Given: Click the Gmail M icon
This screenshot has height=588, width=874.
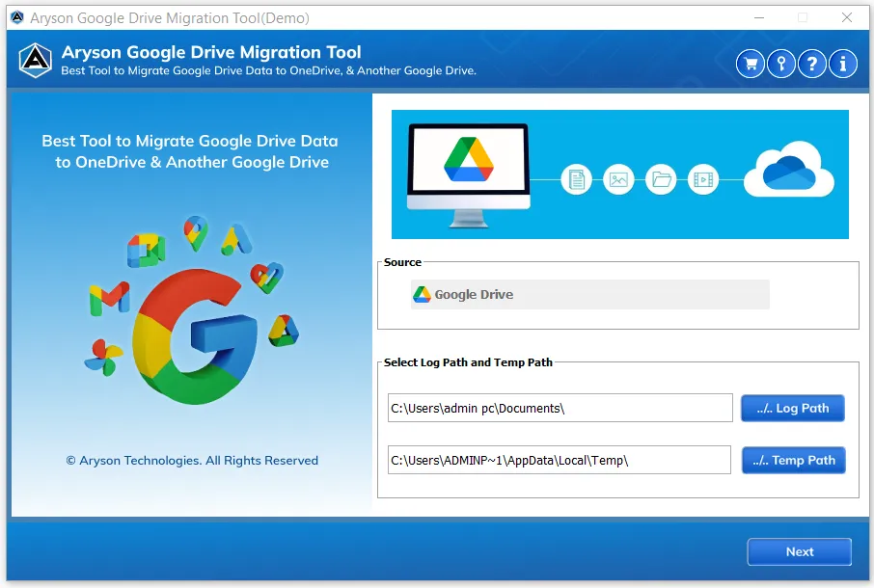Looking at the screenshot, I should point(109,298).
